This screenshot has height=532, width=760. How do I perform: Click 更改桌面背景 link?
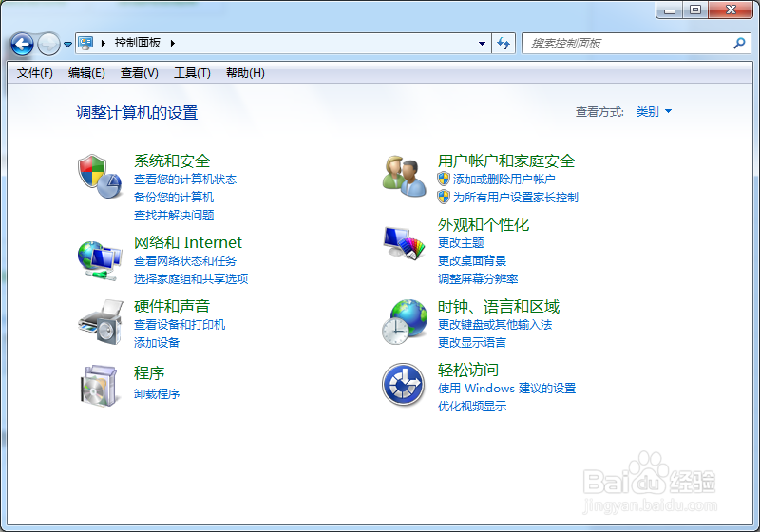472,260
